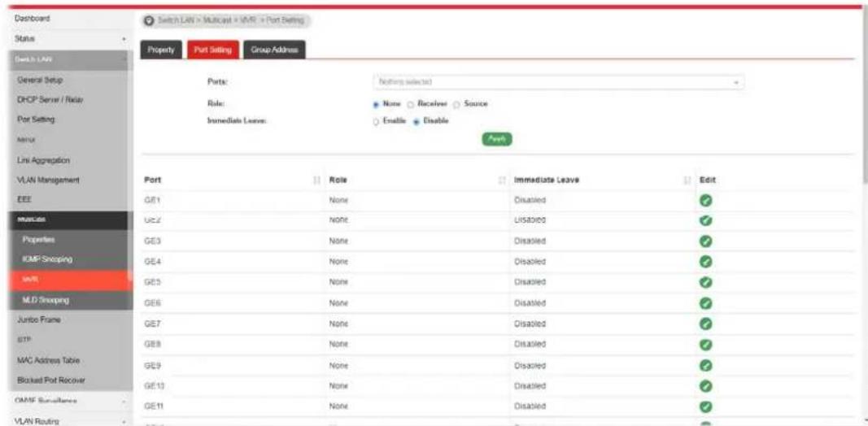Click the edit checkmark icon for GE7
The height and width of the screenshot is (426, 868).
pos(705,324)
